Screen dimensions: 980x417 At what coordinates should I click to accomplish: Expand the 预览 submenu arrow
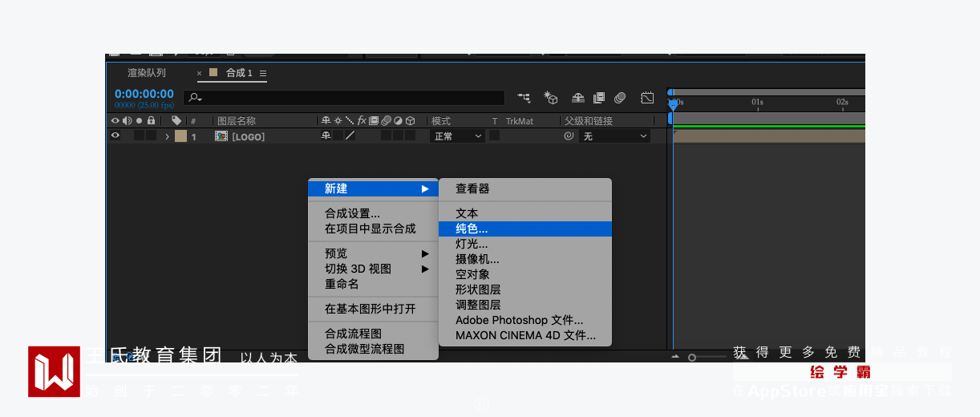point(425,253)
